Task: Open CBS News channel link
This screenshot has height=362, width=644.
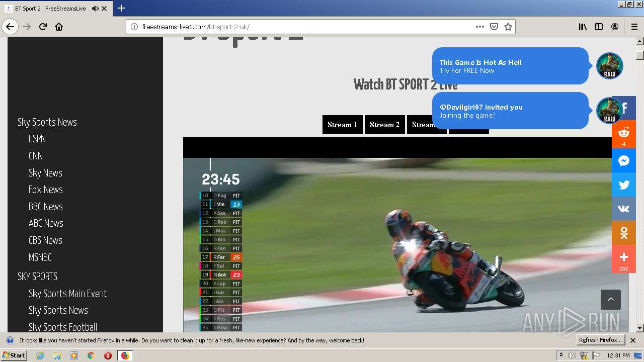Action: (45, 240)
